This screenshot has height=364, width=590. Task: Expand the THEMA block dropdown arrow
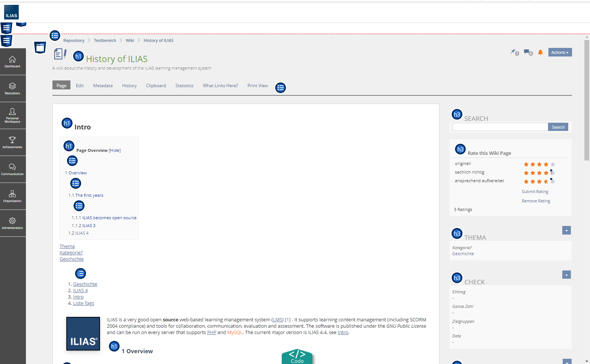566,230
